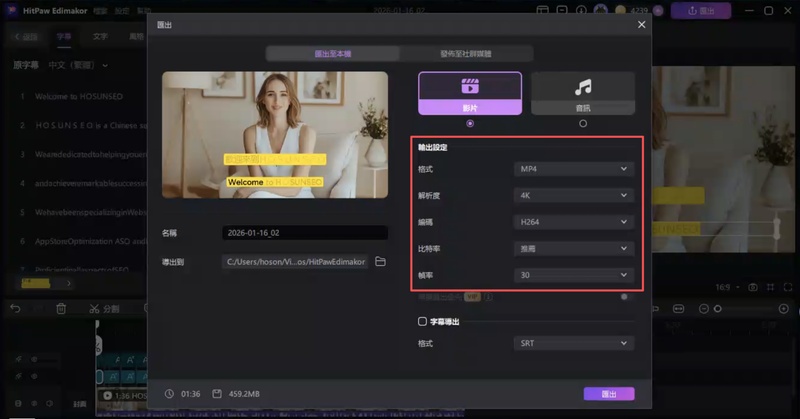
Task: Choose the radio button under 音訊
Action: click(583, 124)
